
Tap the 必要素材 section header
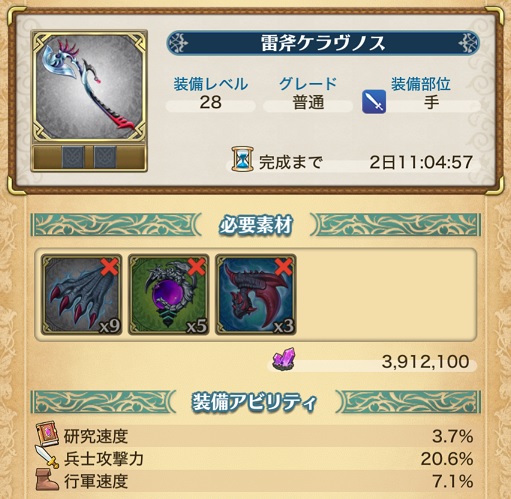(x=256, y=225)
